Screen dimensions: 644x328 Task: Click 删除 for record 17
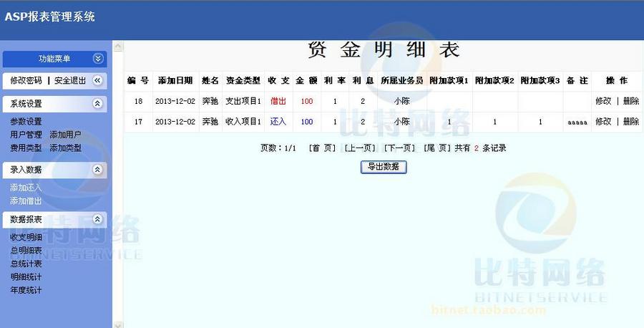[631, 121]
